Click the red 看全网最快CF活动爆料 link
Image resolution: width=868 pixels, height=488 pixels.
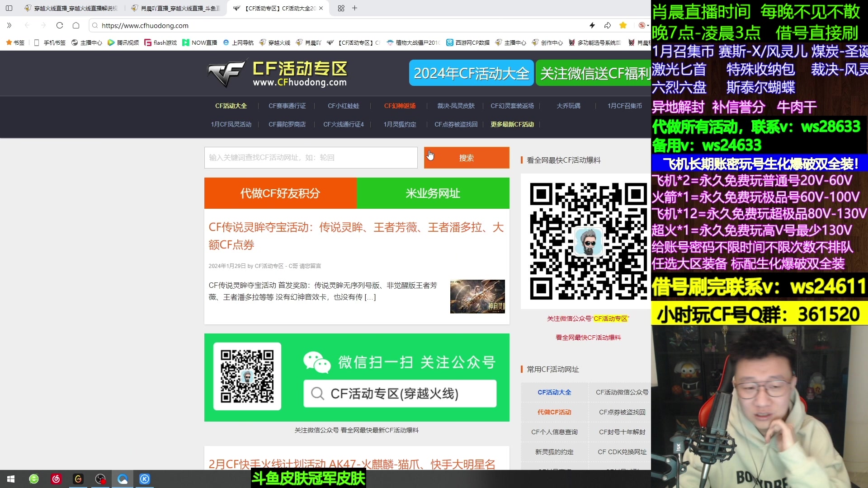pos(588,338)
